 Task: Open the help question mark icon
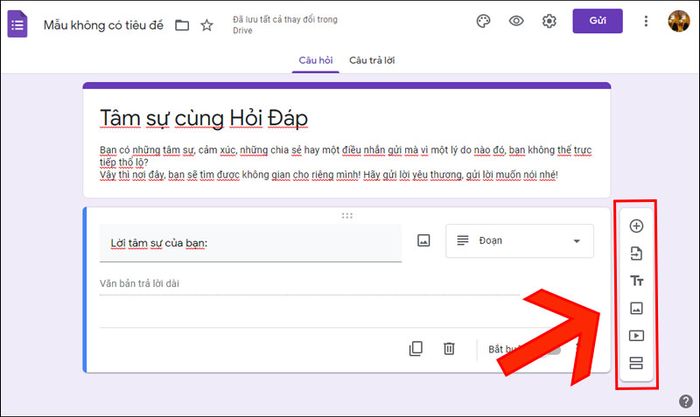coord(686,401)
